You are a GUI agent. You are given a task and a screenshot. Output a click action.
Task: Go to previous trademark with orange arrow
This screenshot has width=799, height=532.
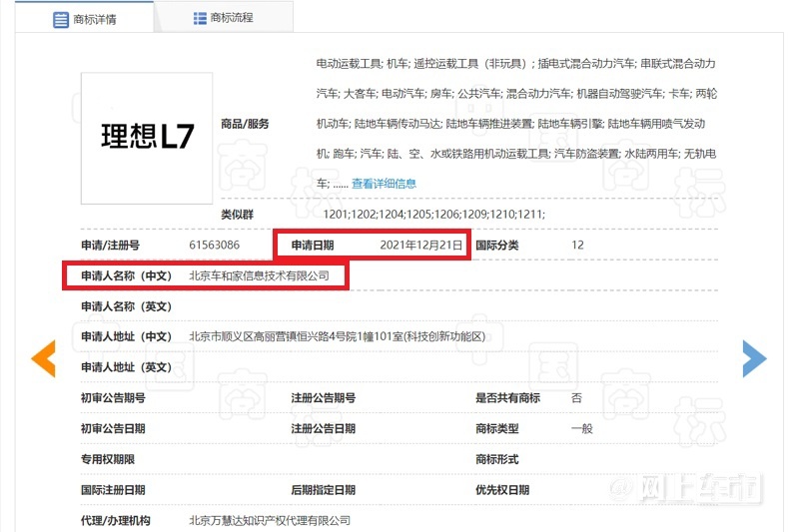click(43, 359)
